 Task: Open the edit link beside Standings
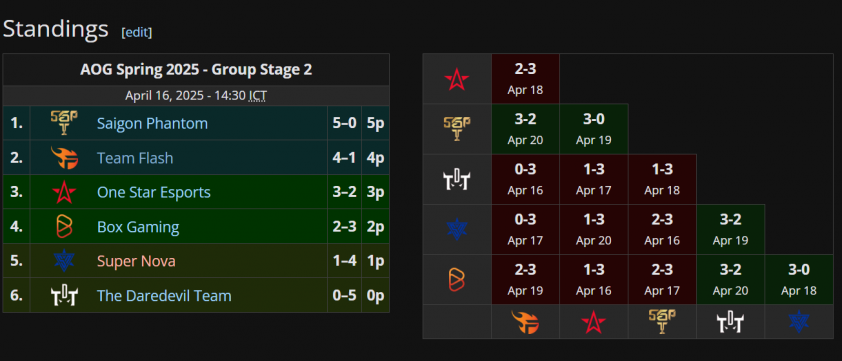137,32
